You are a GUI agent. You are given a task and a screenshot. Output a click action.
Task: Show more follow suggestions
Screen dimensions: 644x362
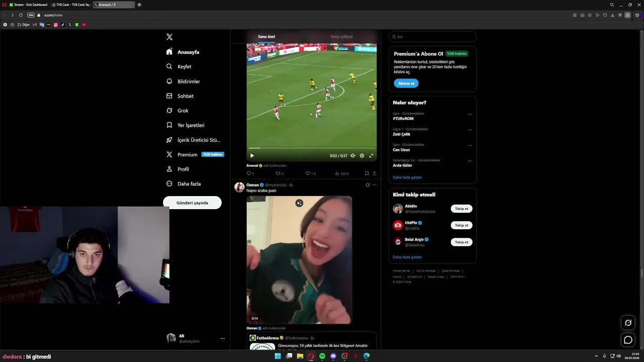pyautogui.click(x=407, y=257)
